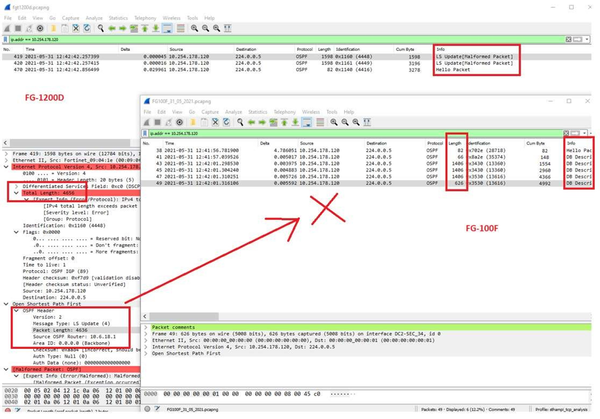
Task: Jump to last packet in FG100F toolbar
Action: (x=295, y=122)
